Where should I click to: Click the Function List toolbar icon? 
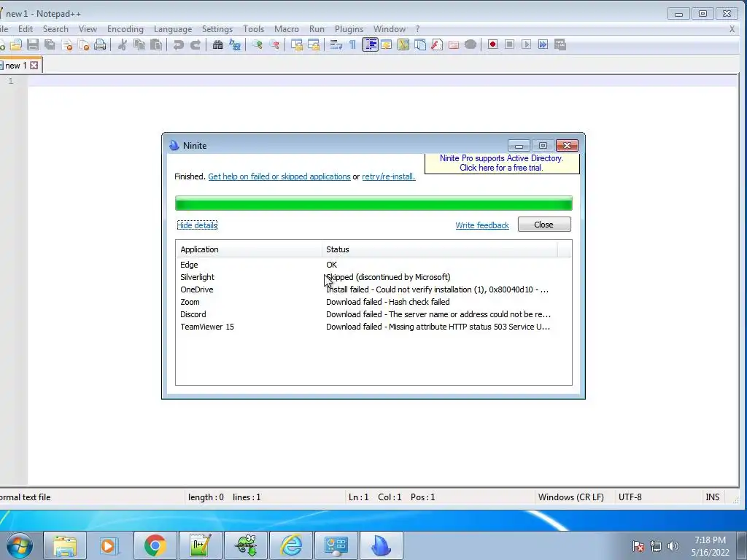pos(437,44)
